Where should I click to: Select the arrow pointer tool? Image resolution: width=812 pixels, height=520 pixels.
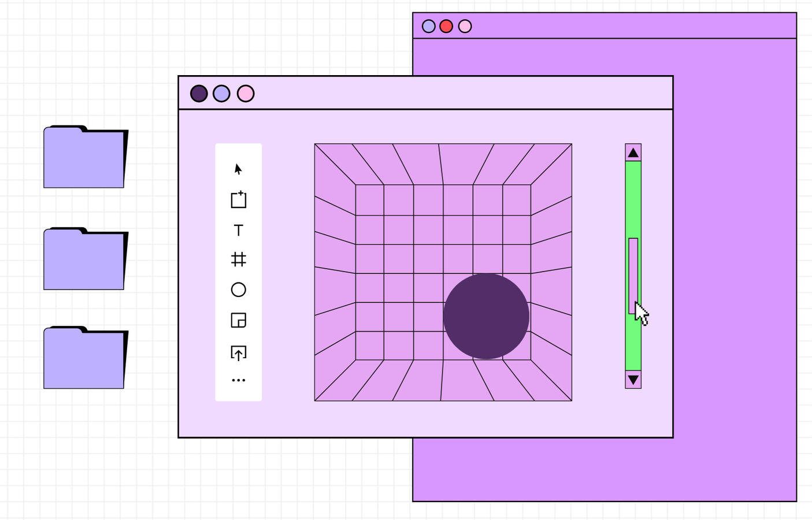tap(238, 169)
